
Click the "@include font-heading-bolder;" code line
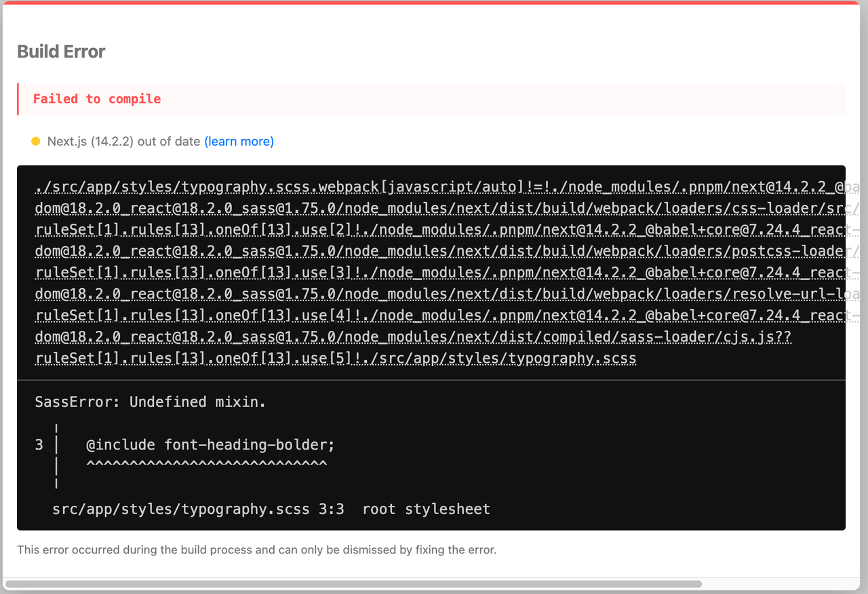[210, 445]
